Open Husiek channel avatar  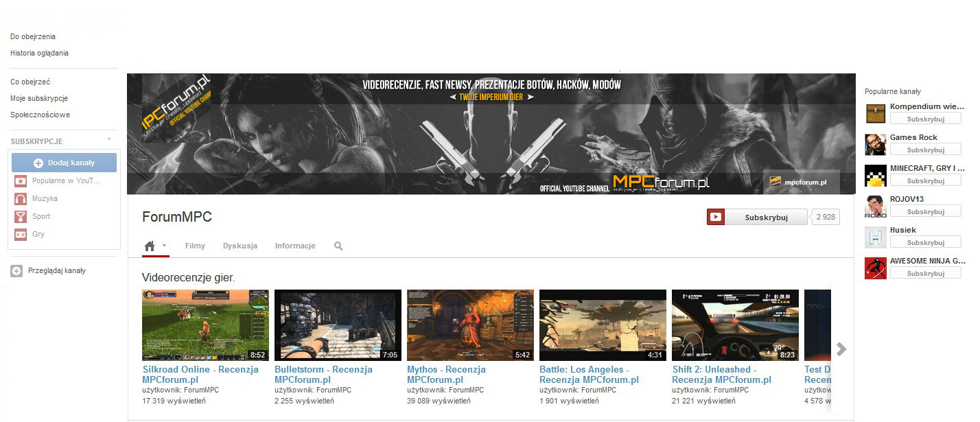876,237
